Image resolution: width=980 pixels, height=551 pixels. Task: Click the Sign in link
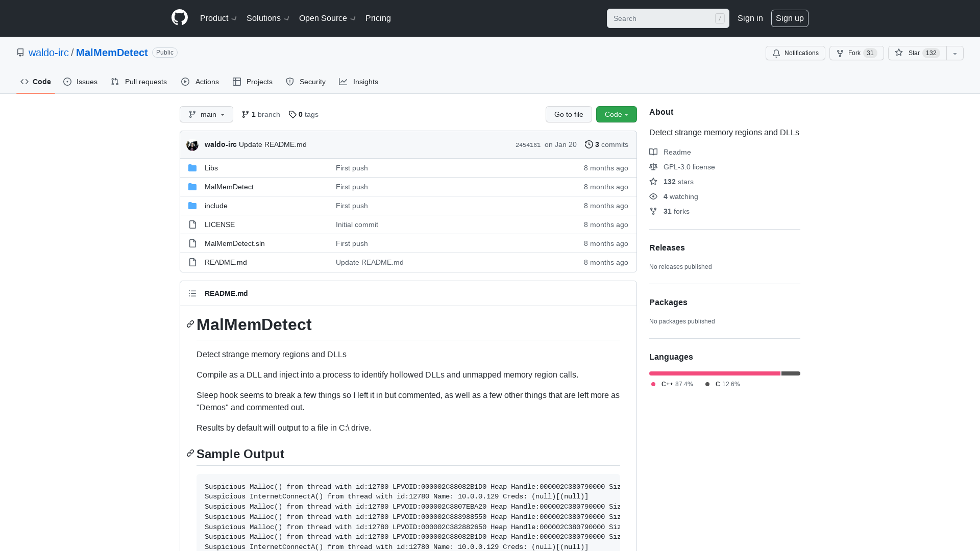[x=750, y=18]
